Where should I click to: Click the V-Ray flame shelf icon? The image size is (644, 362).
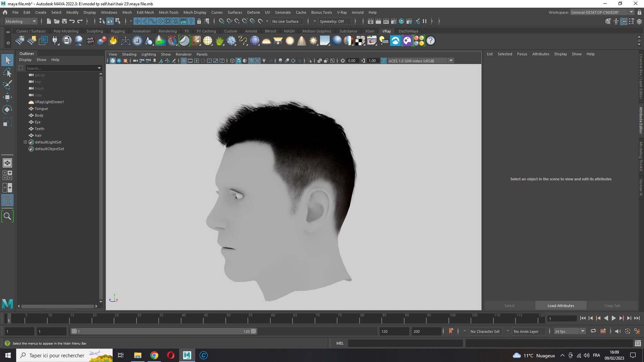tap(113, 41)
